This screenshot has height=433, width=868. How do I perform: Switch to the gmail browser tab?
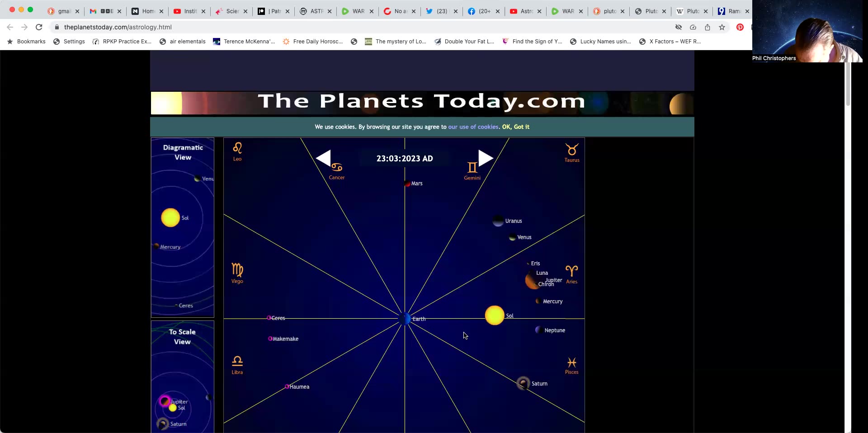click(x=62, y=11)
